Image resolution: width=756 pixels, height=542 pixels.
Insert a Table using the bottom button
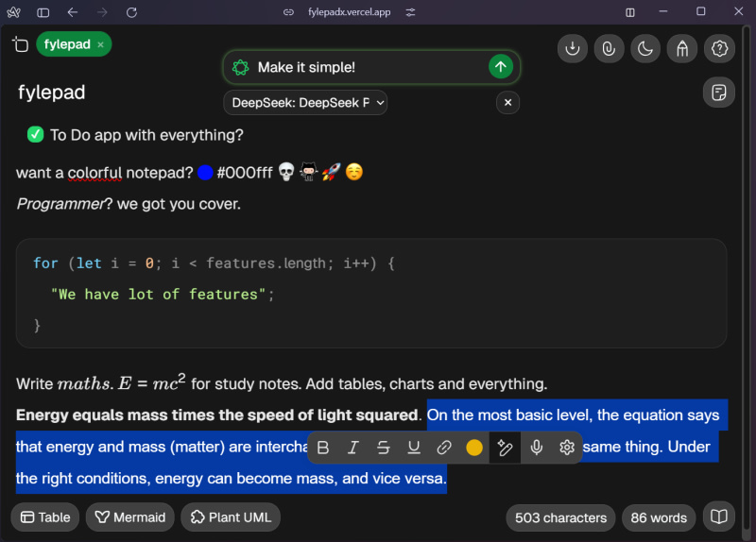[45, 517]
